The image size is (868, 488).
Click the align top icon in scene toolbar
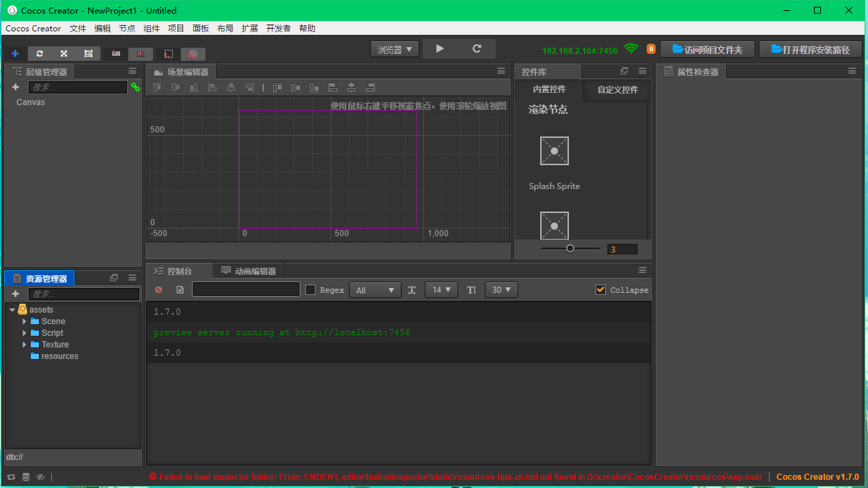pos(157,87)
